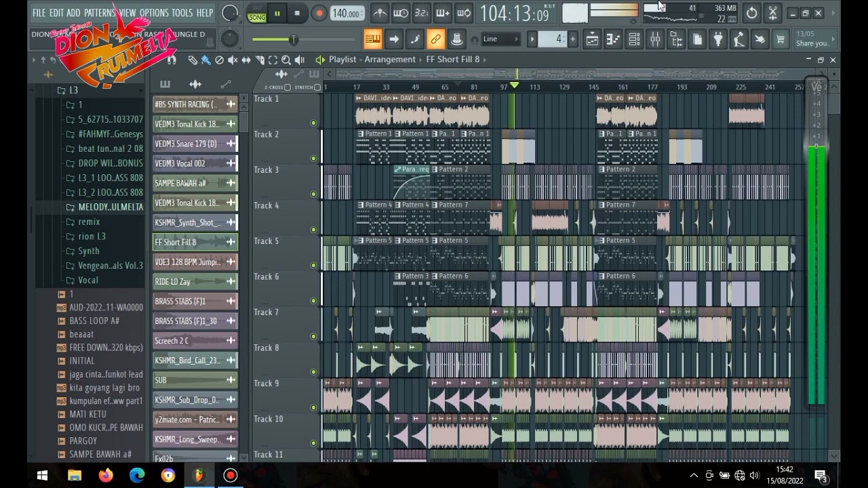Open the browser/plugin picker toolbar icon
This screenshot has width=868, height=488.
click(676, 39)
